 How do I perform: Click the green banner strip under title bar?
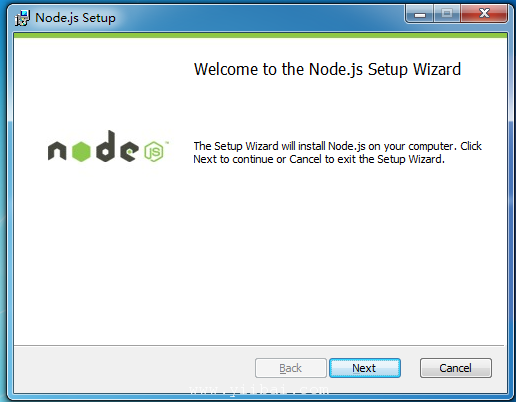click(261, 35)
